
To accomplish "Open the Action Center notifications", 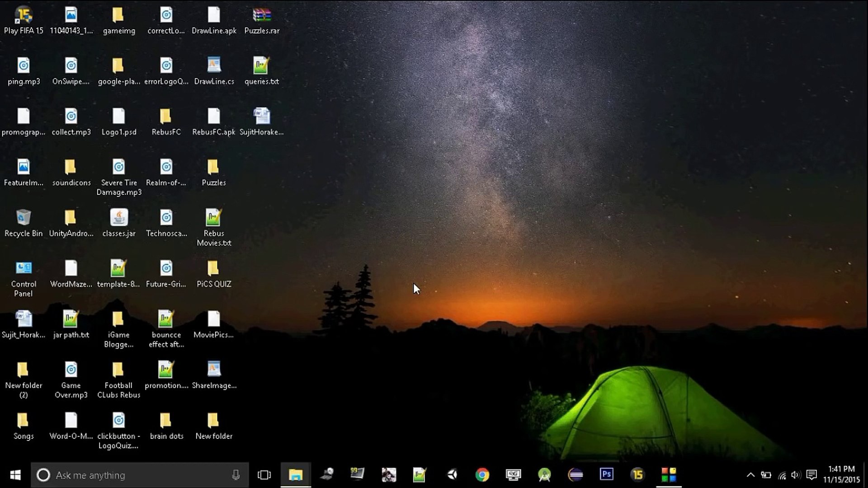I will click(x=811, y=475).
